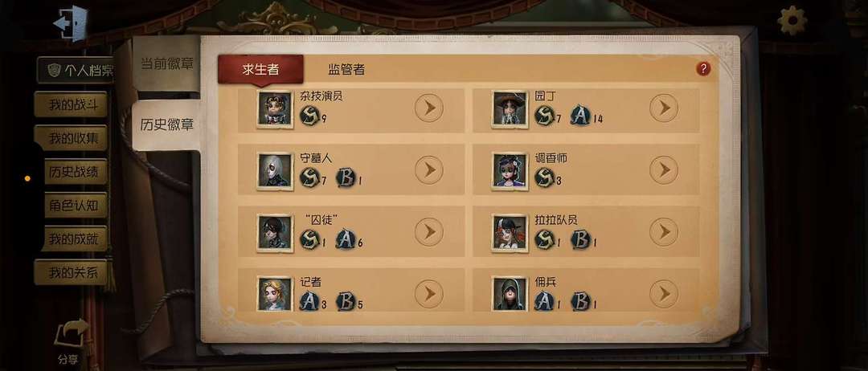Click the B badge under 守墓人
The height and width of the screenshot is (371, 868).
pos(346,177)
